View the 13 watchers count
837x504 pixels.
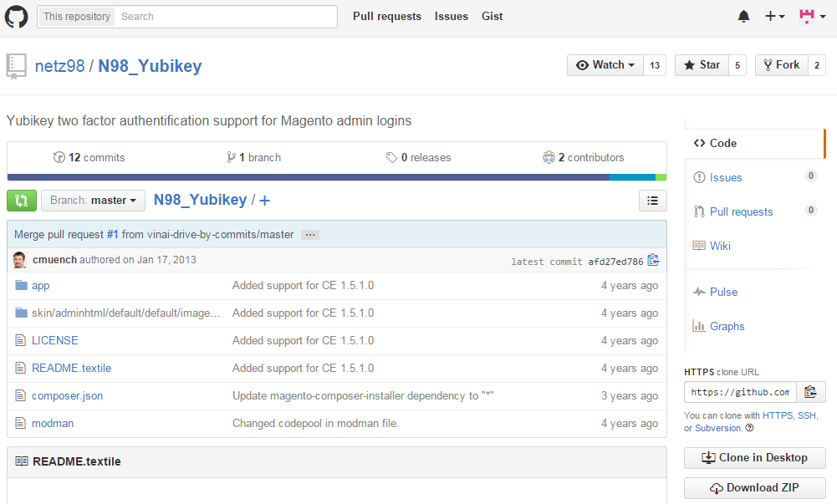coord(655,65)
